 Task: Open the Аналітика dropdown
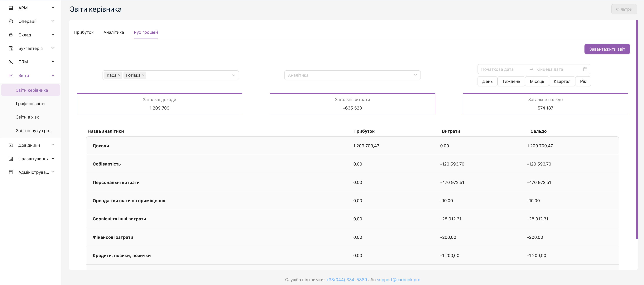[x=352, y=75]
